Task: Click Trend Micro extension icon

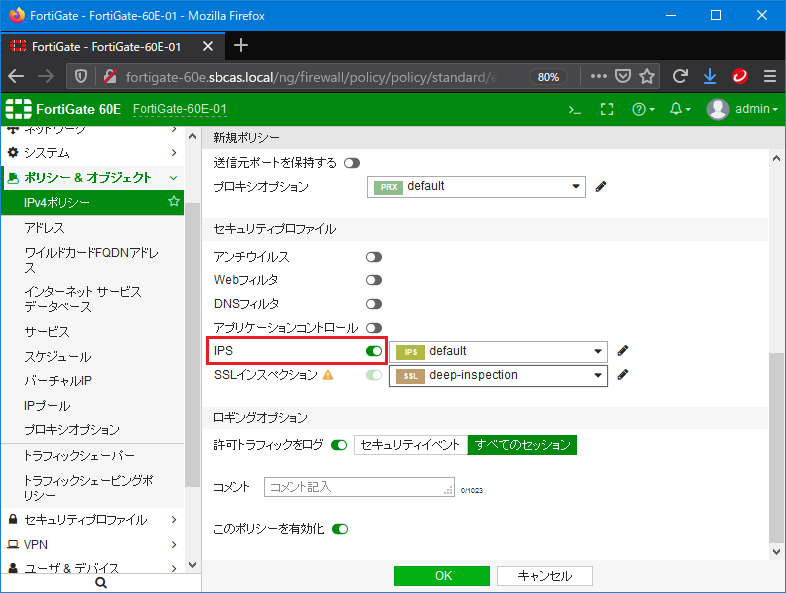Action: (x=740, y=77)
